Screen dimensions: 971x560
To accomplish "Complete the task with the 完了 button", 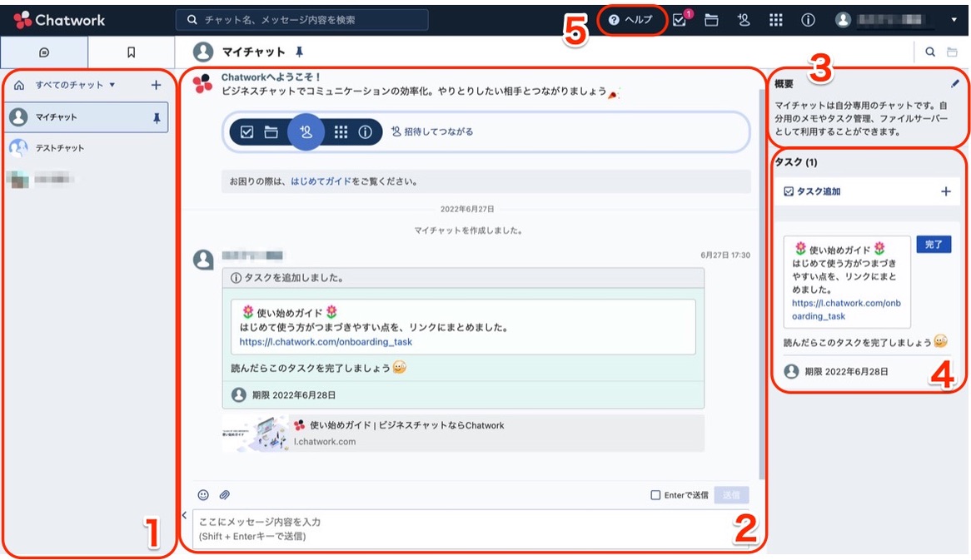I will tap(933, 244).
